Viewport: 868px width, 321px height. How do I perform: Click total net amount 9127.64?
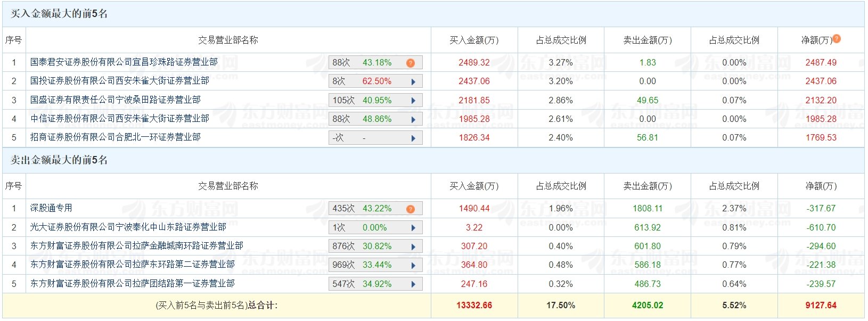point(821,306)
